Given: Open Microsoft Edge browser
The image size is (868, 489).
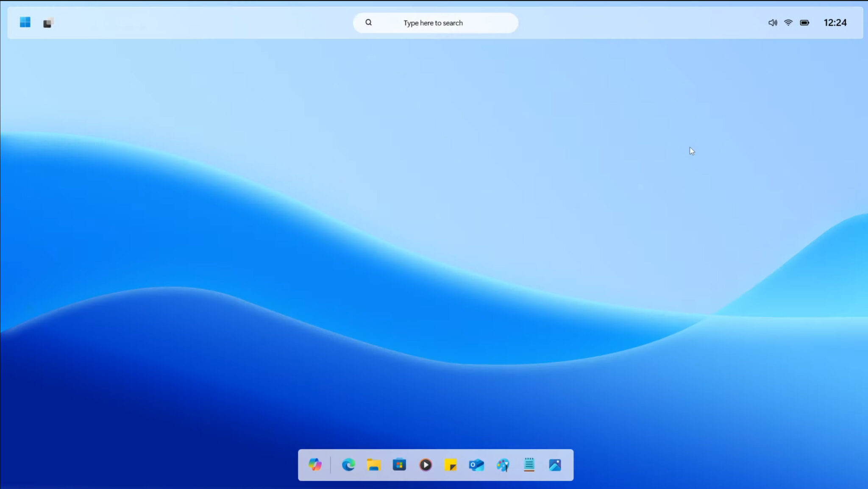Looking at the screenshot, I should pyautogui.click(x=348, y=465).
